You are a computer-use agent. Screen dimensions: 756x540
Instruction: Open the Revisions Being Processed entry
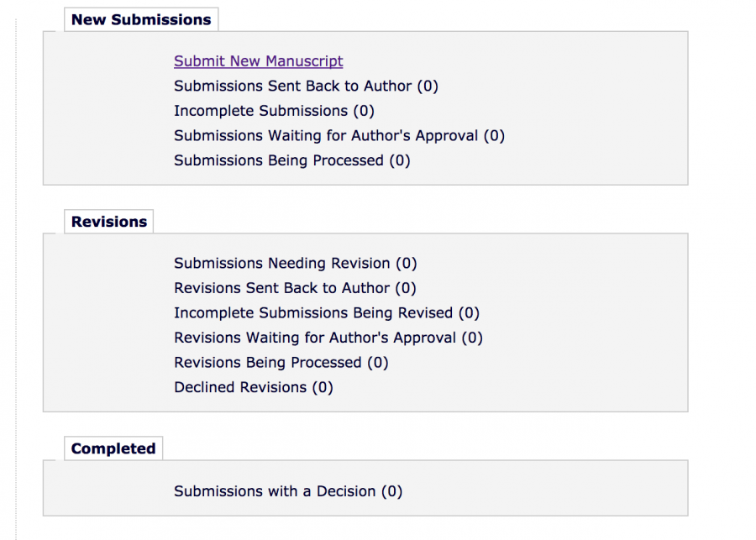(267, 363)
